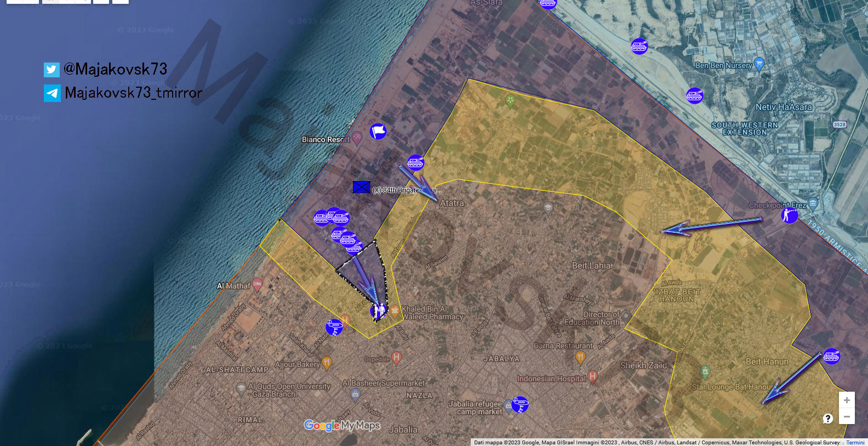868x446 pixels.
Task: Open the Termini link in the attribution bar
Action: (x=855, y=442)
